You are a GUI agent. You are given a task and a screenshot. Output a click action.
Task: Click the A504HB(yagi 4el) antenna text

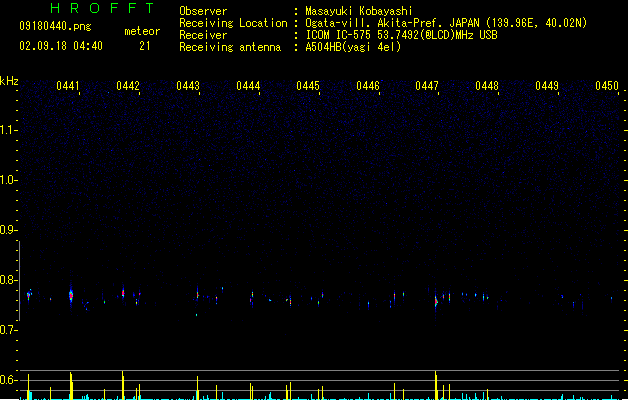pyautogui.click(x=353, y=47)
